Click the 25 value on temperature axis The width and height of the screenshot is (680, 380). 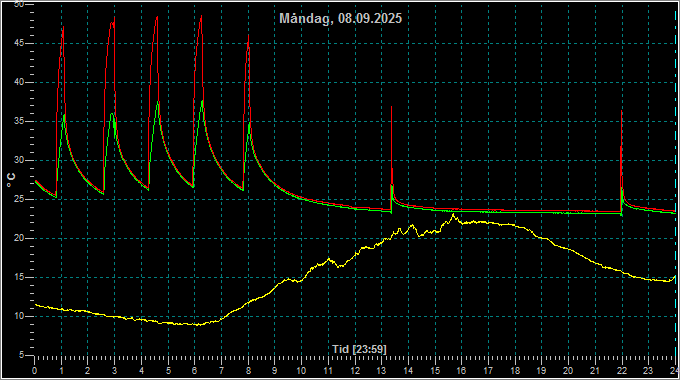click(x=19, y=200)
